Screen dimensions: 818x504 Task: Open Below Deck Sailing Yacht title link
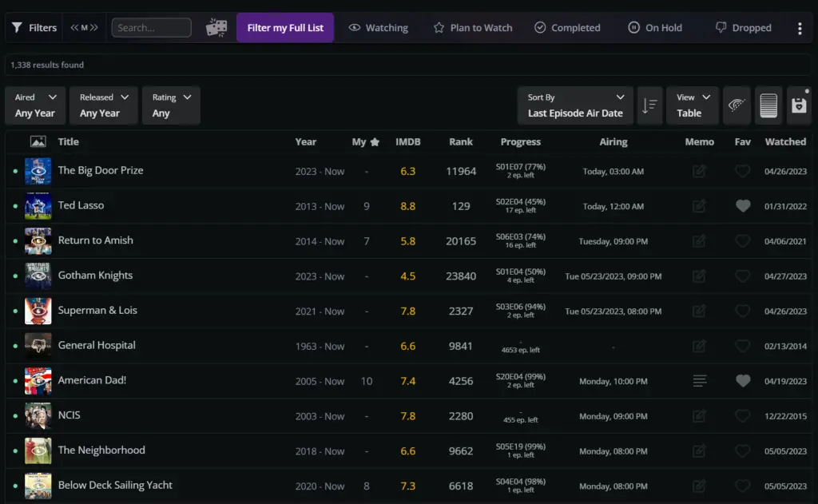tap(115, 485)
